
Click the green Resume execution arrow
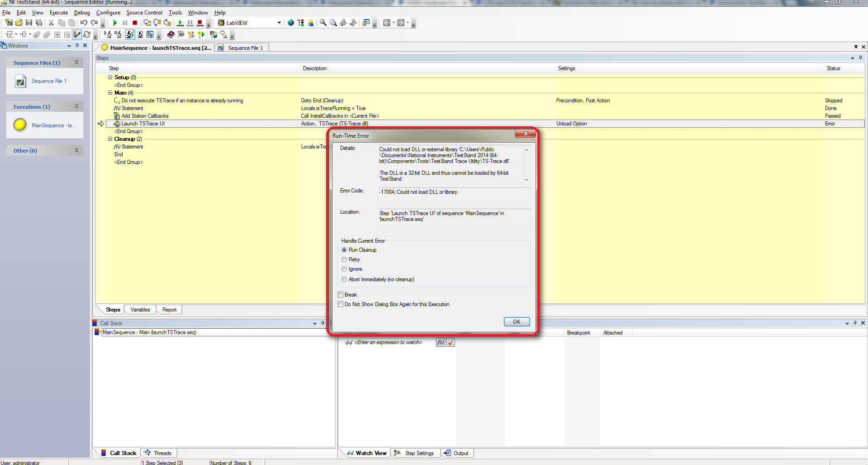coord(115,23)
